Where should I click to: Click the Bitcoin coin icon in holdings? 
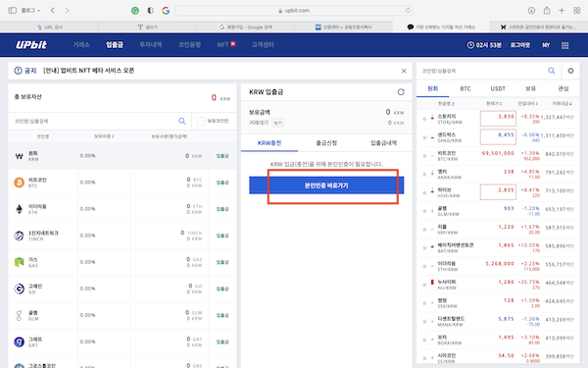coord(20,183)
